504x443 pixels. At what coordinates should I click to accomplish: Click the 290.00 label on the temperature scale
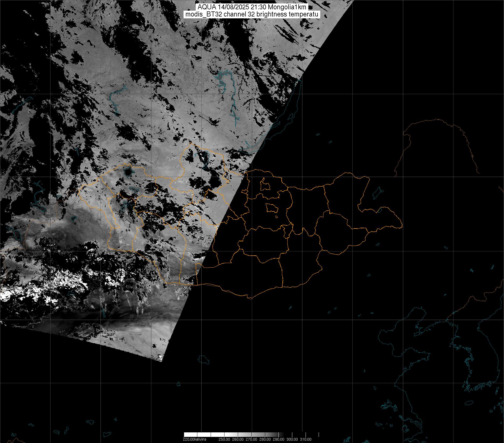click(x=278, y=439)
